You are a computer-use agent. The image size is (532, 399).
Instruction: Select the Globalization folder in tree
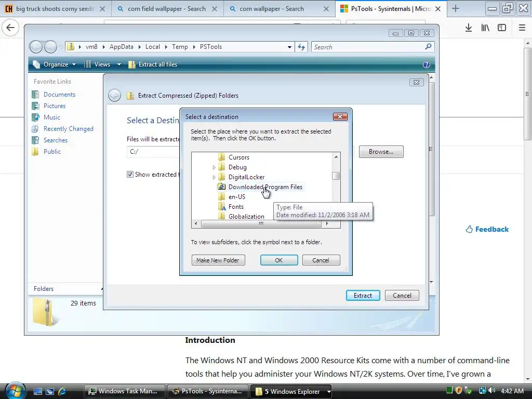(246, 217)
